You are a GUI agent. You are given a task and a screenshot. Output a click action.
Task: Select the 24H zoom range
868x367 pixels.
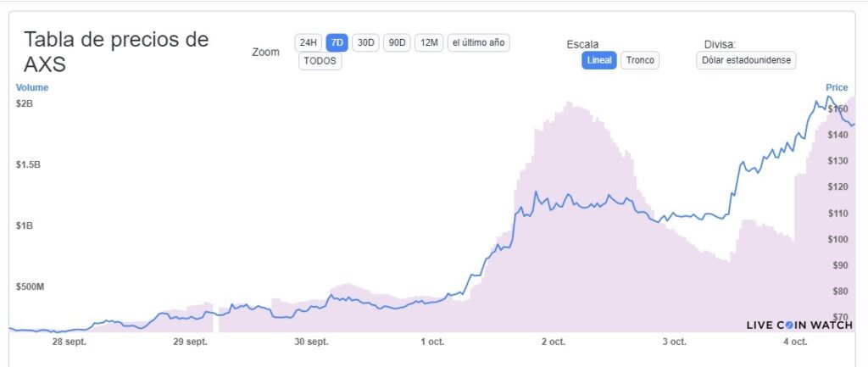[x=308, y=42]
